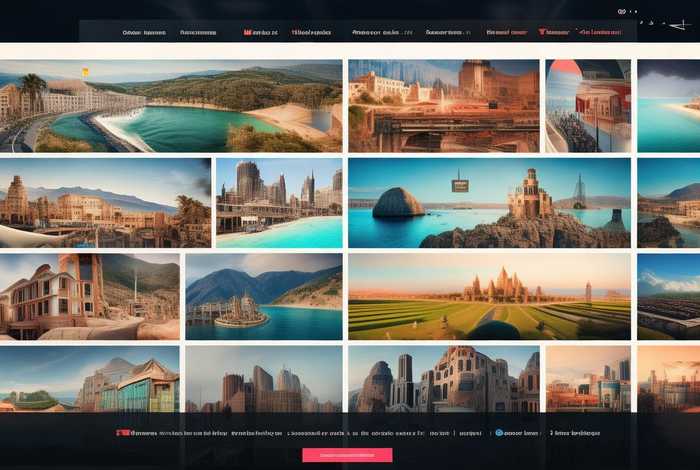The image size is (700, 470).
Task: Open the mountain lake harbor town photo
Action: tap(263, 296)
